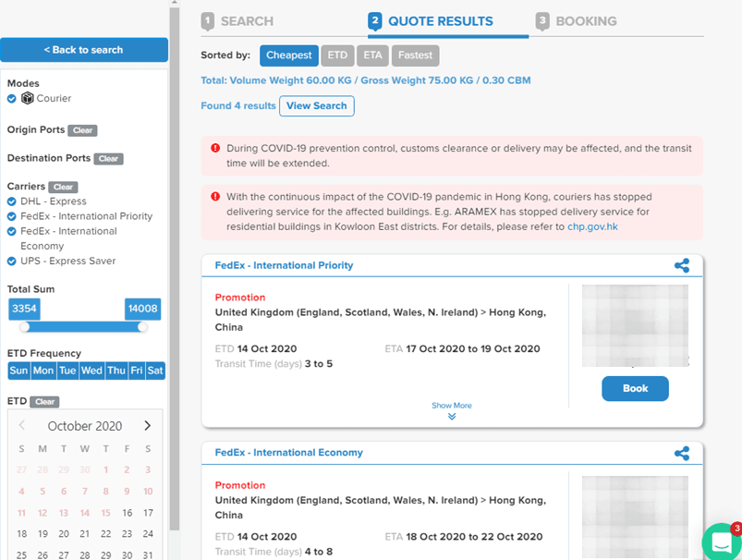
Task: Click the View Search button
Action: (317, 106)
